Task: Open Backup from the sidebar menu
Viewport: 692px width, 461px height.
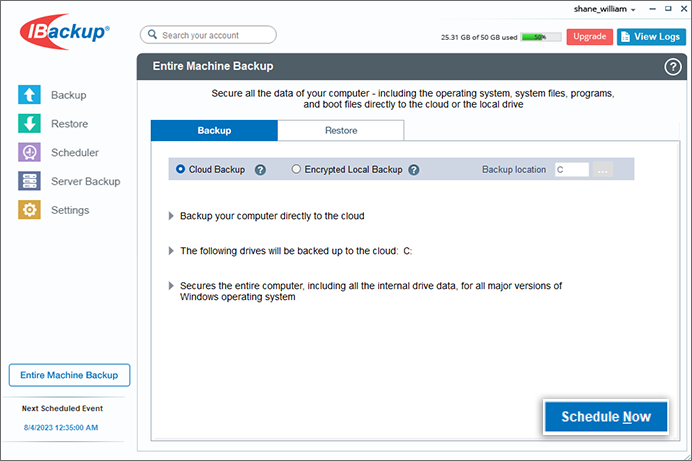Action: pyautogui.click(x=68, y=95)
